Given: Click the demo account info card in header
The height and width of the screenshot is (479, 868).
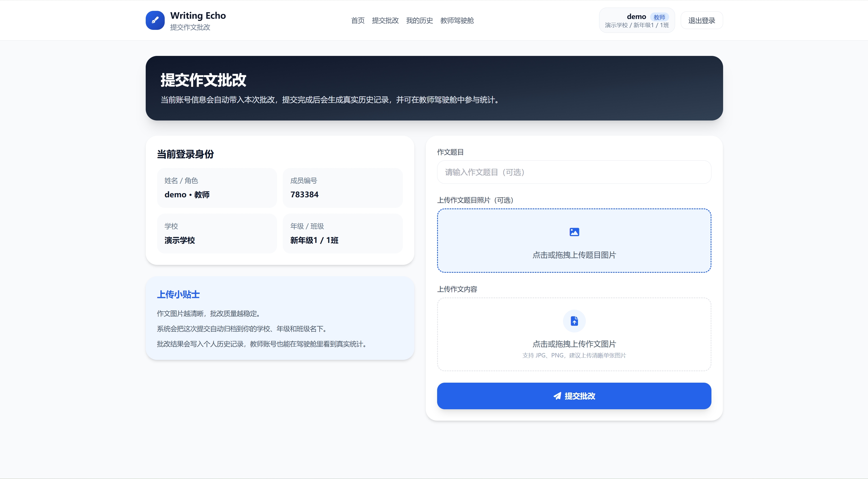Looking at the screenshot, I should click(637, 20).
